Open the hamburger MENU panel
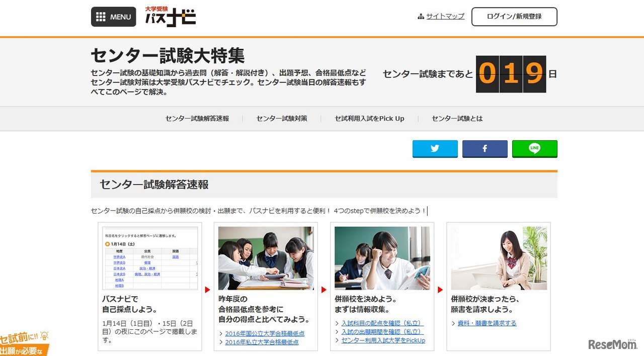644x356 pixels. pos(113,17)
